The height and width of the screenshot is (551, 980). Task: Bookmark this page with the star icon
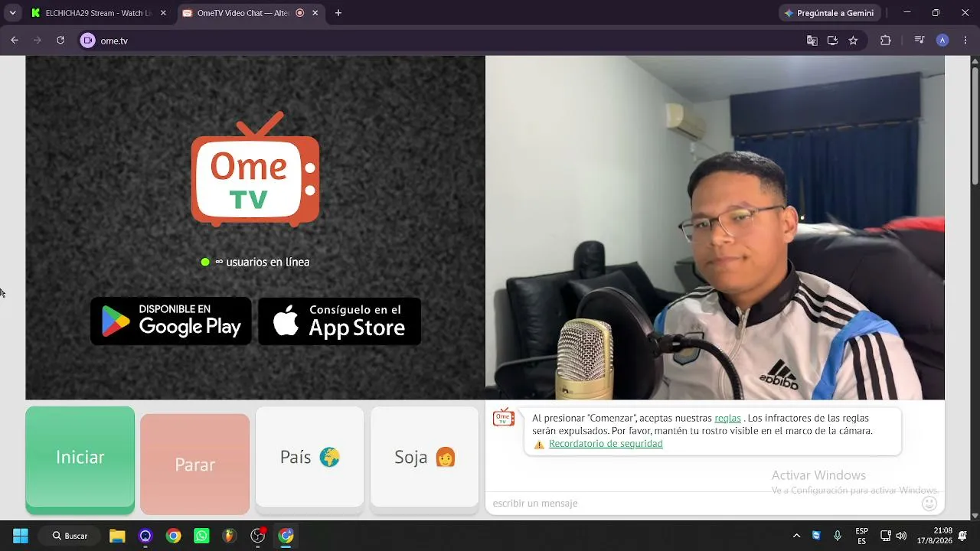point(853,41)
